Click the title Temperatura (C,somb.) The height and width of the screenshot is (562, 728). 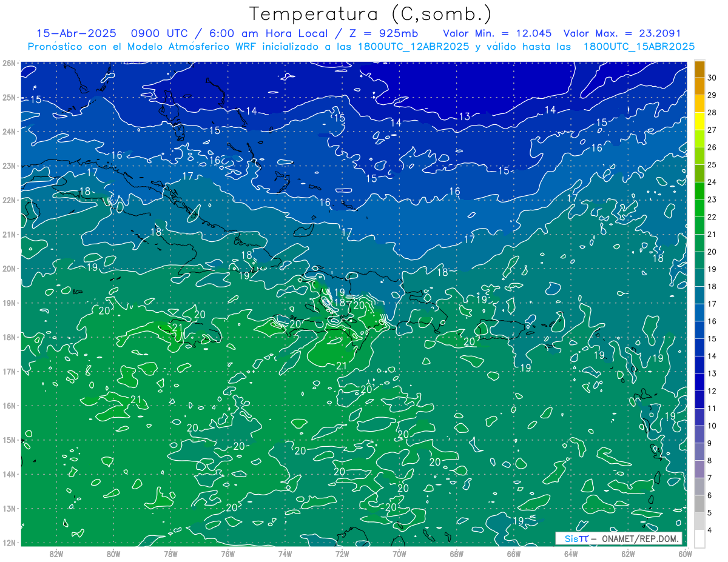(369, 14)
